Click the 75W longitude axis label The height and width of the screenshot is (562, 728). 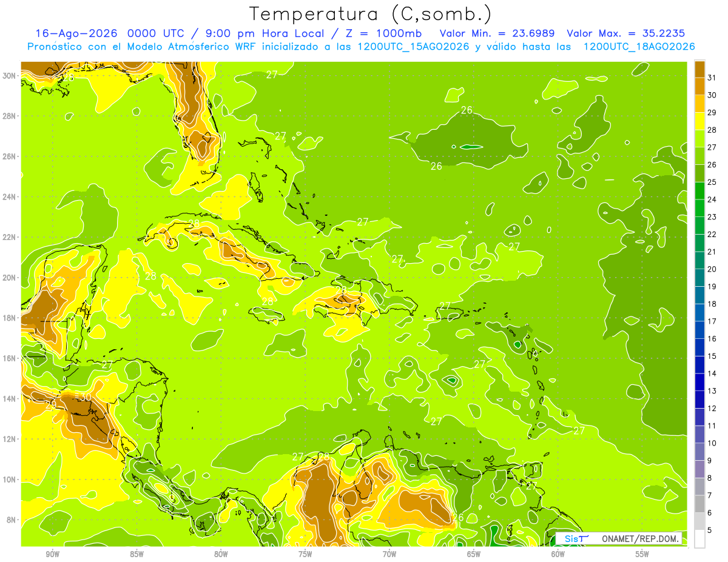coord(305,554)
